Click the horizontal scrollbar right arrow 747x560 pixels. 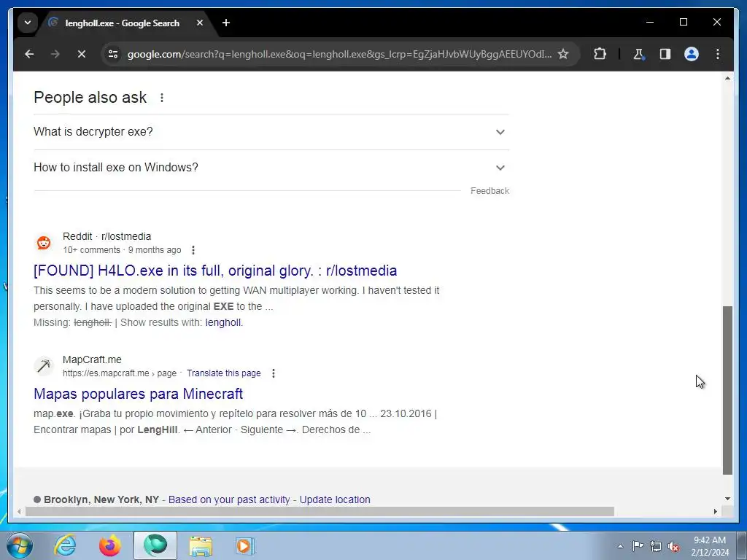click(x=716, y=511)
